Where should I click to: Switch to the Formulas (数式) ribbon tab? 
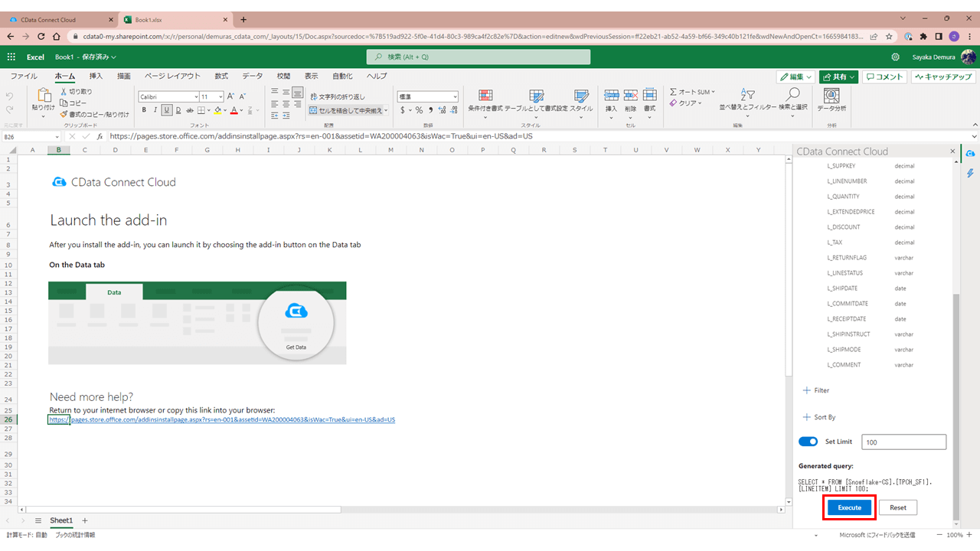click(x=221, y=77)
